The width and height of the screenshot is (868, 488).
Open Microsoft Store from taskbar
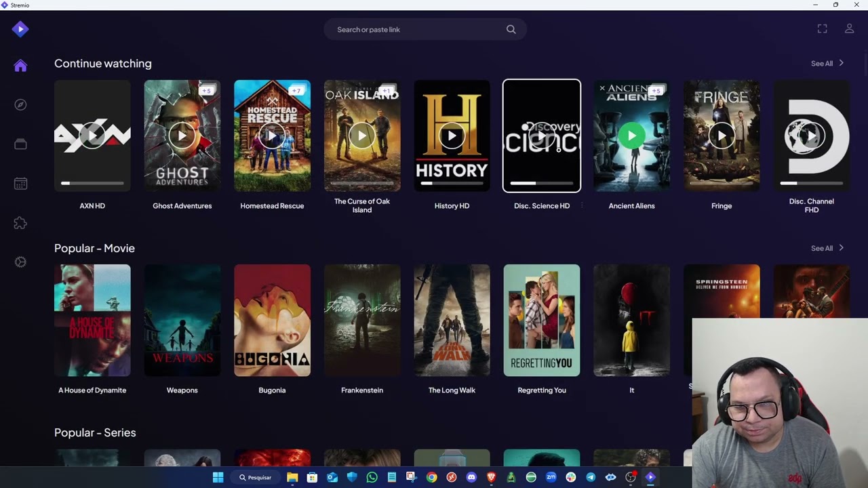tap(312, 477)
